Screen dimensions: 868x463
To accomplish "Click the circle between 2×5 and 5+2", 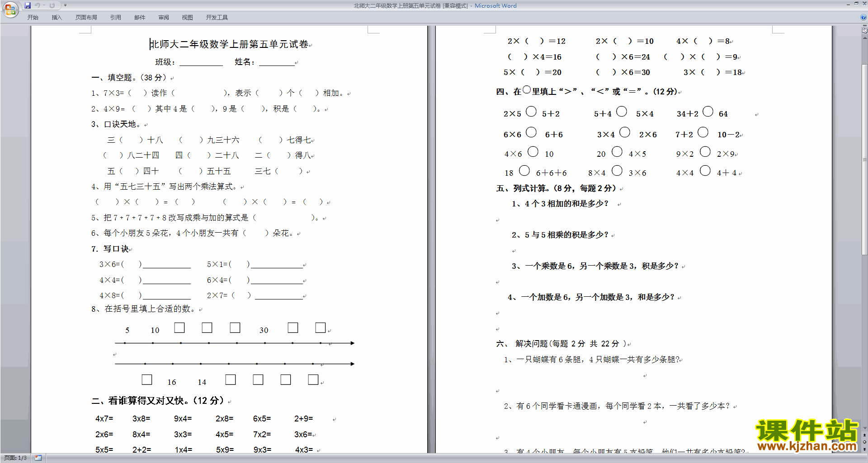I will point(531,111).
